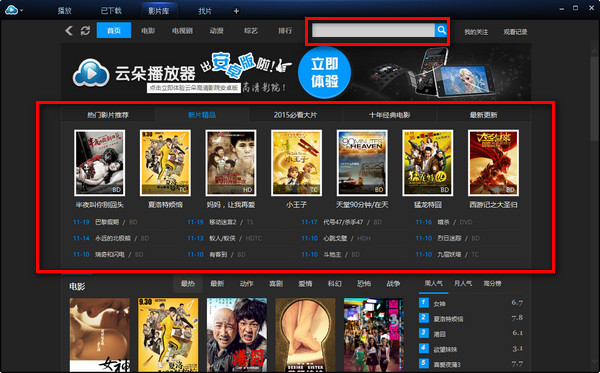Open rank 3 港囧 in ranking list

tap(440, 334)
